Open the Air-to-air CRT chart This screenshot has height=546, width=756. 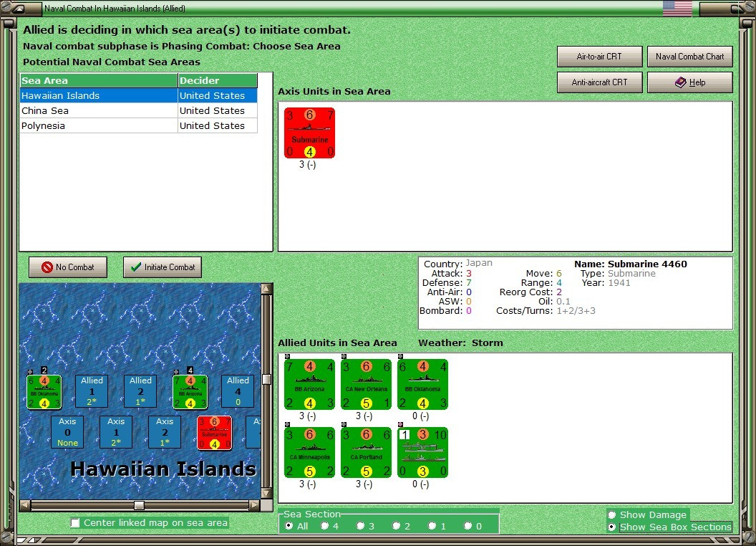click(x=599, y=57)
